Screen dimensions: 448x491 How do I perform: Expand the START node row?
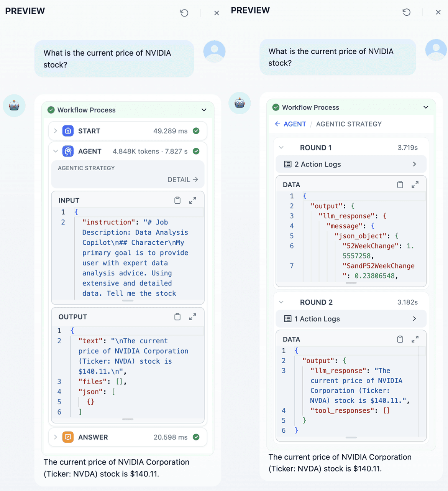click(x=56, y=131)
